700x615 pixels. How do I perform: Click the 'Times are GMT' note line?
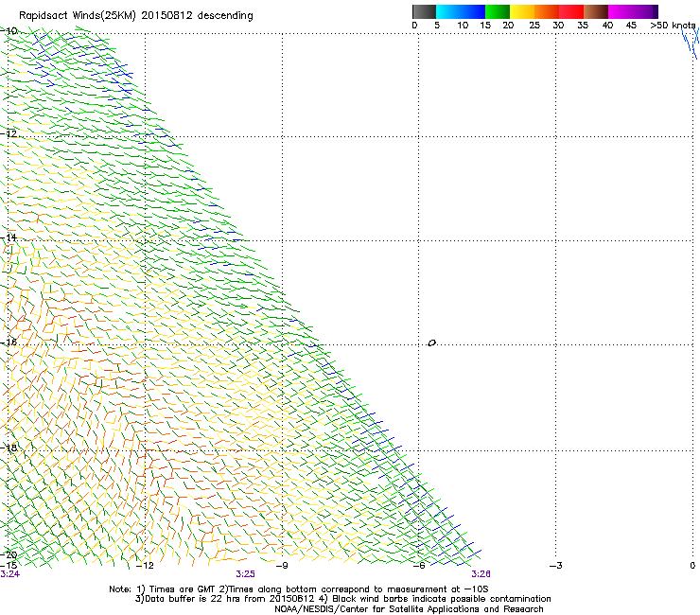click(299, 589)
